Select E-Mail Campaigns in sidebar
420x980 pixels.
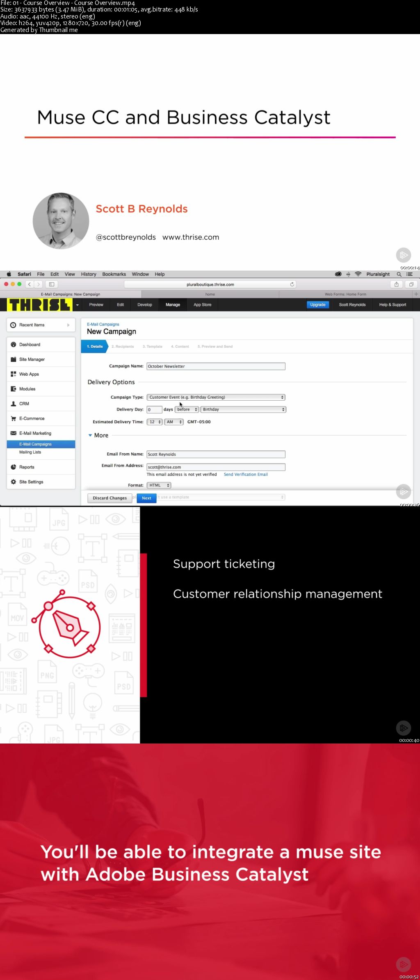click(x=41, y=444)
